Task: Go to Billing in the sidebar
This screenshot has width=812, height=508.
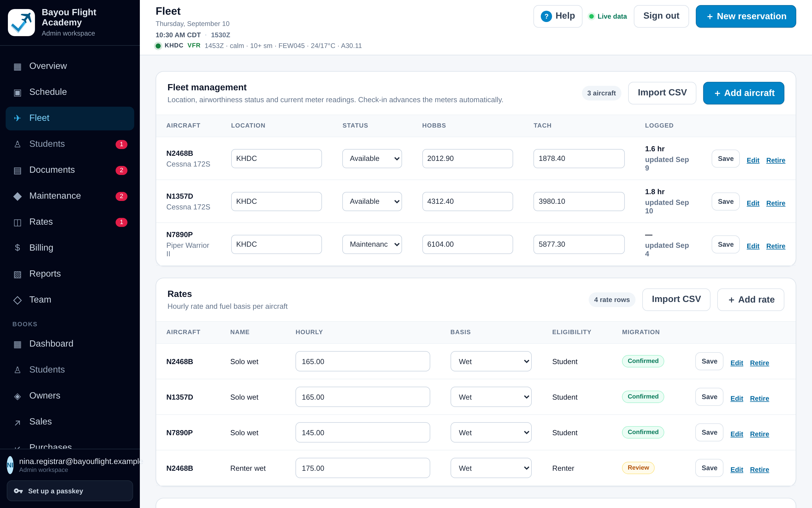Action: coord(70,248)
